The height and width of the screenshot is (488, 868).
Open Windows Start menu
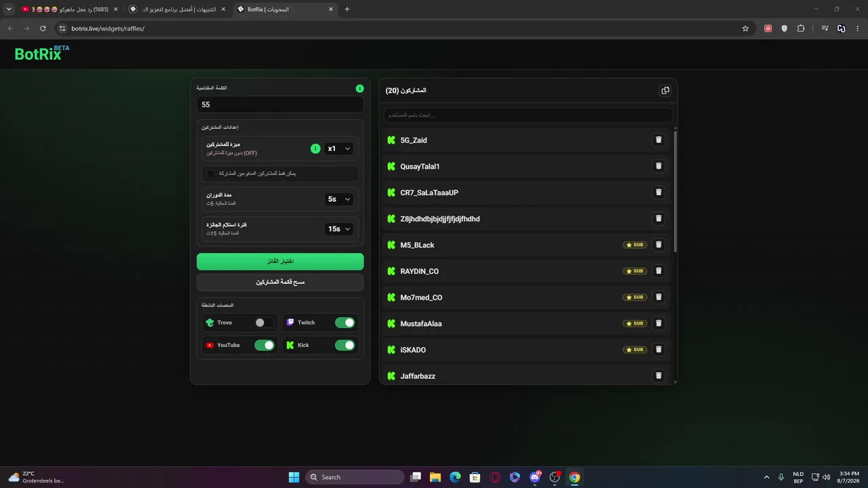294,477
